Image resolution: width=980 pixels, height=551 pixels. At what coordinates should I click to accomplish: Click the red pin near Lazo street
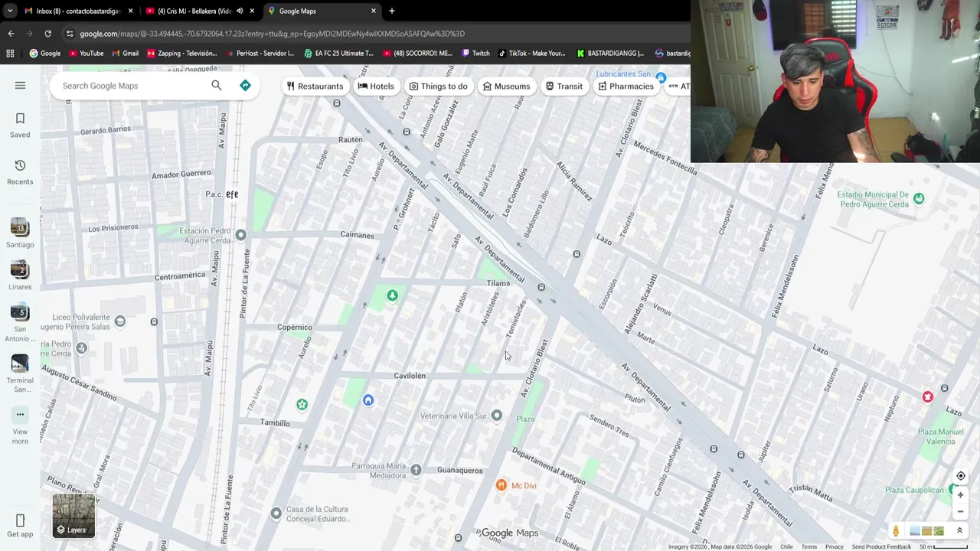(x=927, y=396)
